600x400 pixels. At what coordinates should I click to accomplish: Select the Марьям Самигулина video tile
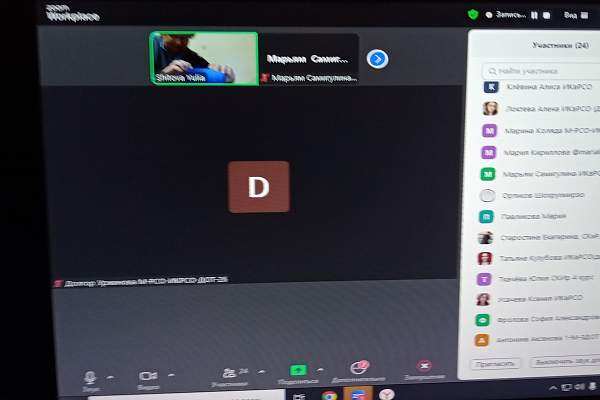click(308, 58)
